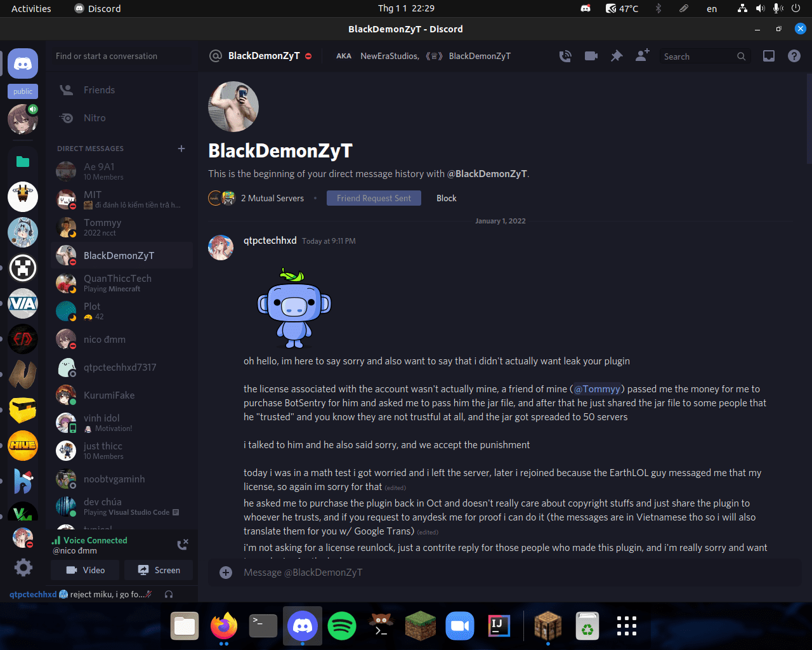Open the qtpctechhxd7317 direct message
Screen dimensions: 812x650
tap(121, 367)
